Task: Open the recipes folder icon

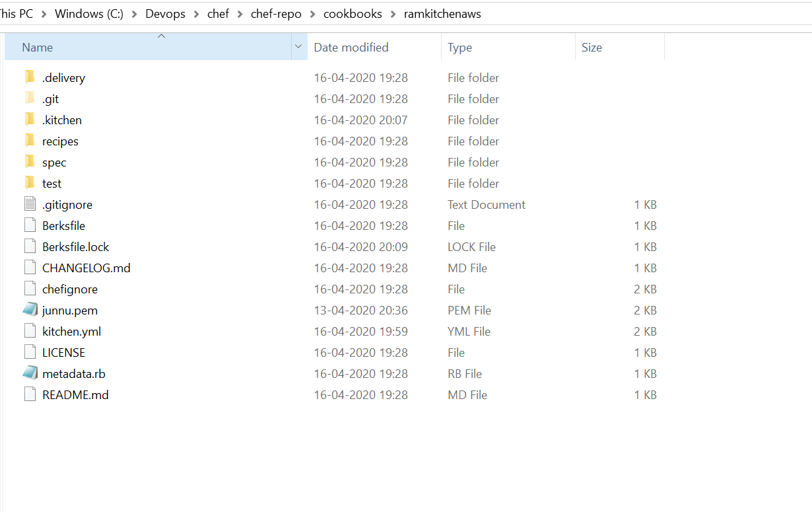Action: [30, 141]
